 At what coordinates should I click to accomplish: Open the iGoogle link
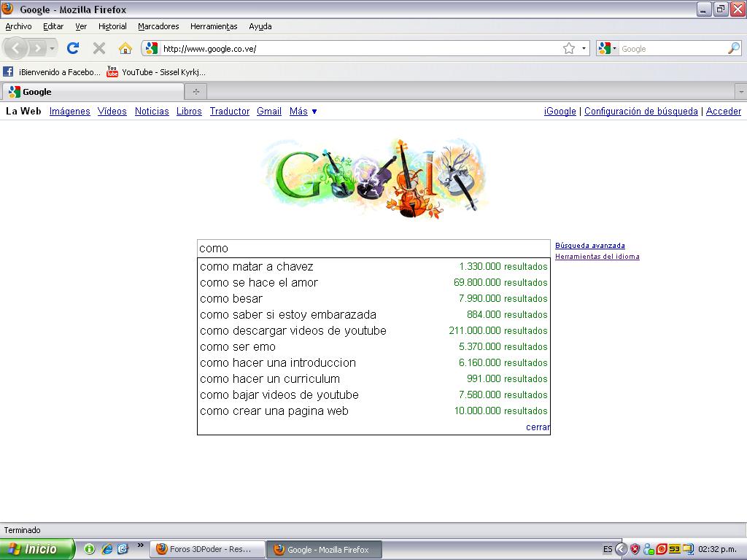pyautogui.click(x=560, y=111)
